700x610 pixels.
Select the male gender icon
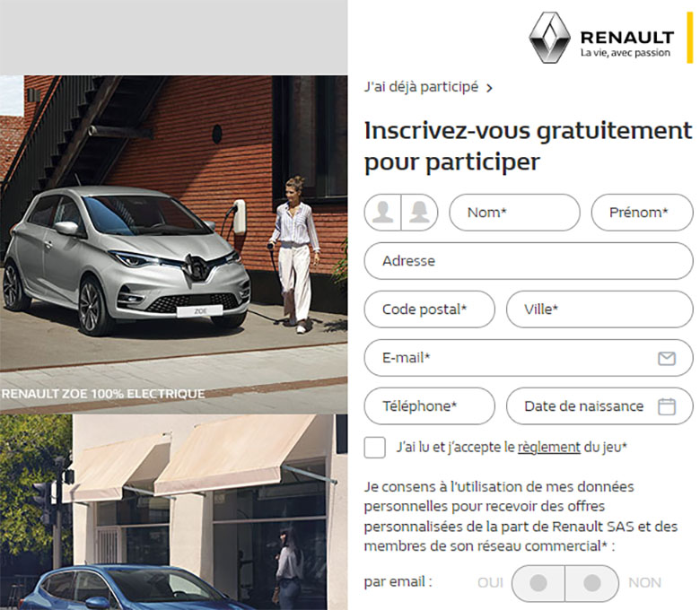[382, 213]
